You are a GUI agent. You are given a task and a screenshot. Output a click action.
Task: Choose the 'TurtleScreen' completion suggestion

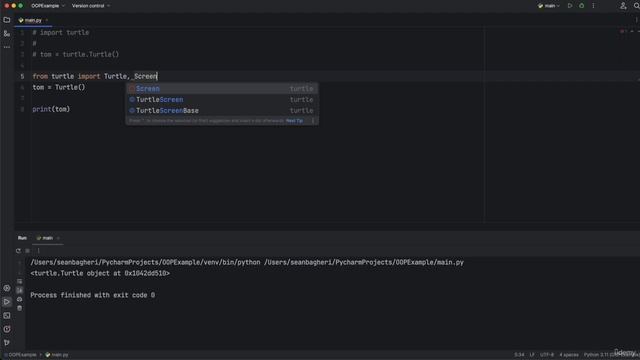click(x=222, y=100)
